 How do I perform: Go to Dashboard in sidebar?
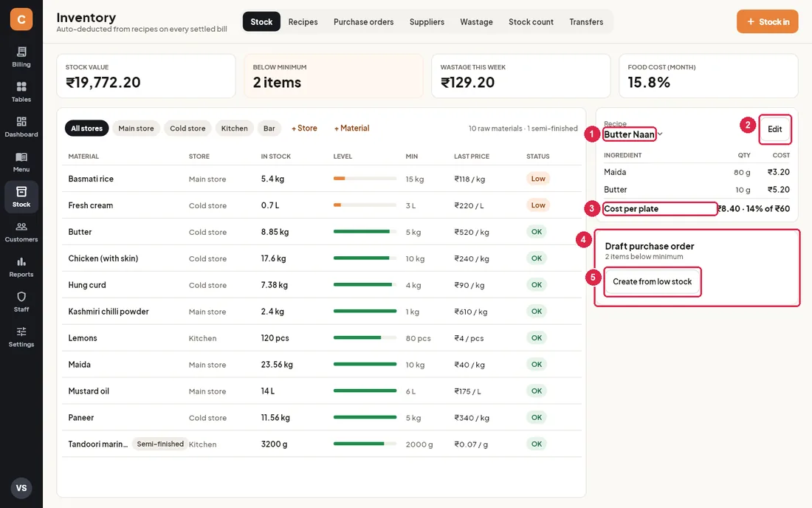click(21, 127)
